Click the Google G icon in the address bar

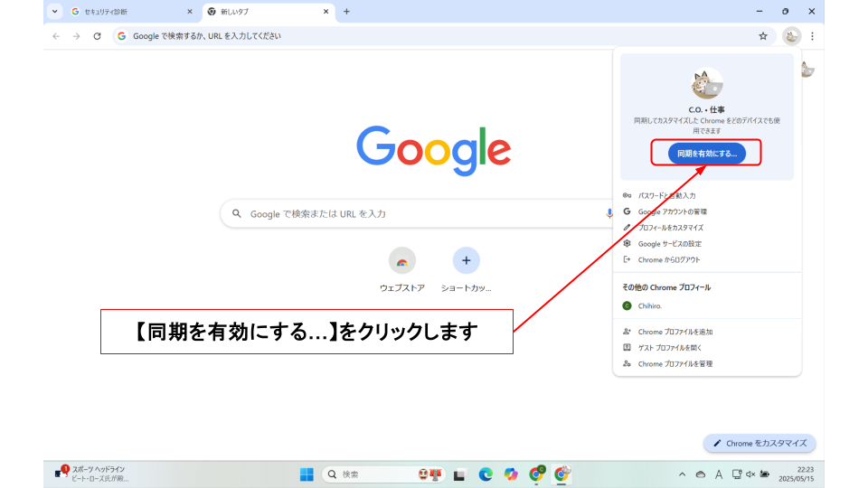[122, 36]
